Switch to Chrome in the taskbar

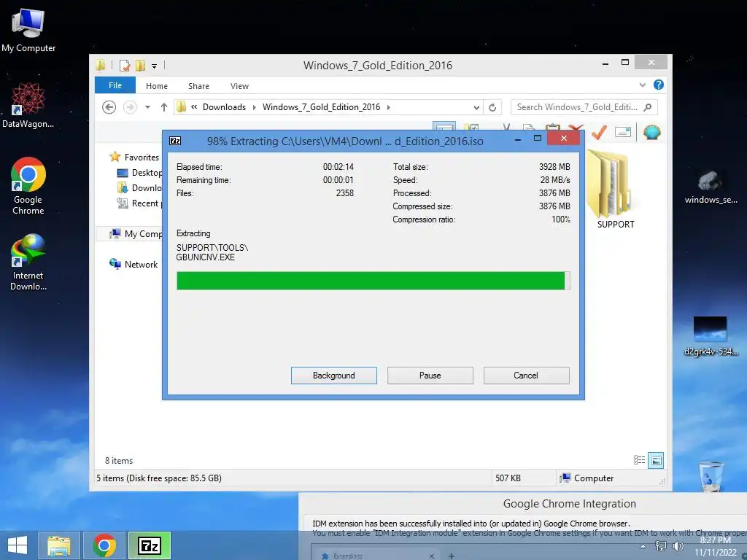[104, 545]
